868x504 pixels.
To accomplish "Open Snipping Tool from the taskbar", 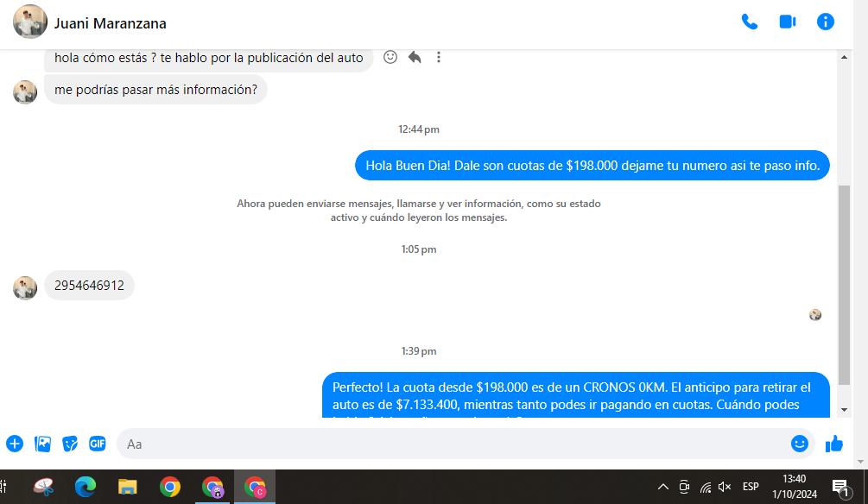I will 44,487.
